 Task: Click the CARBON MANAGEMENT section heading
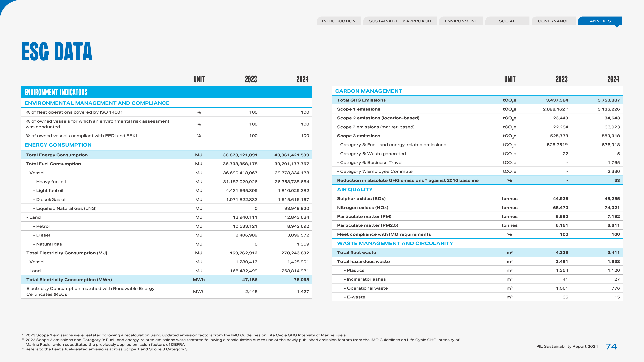369,91
